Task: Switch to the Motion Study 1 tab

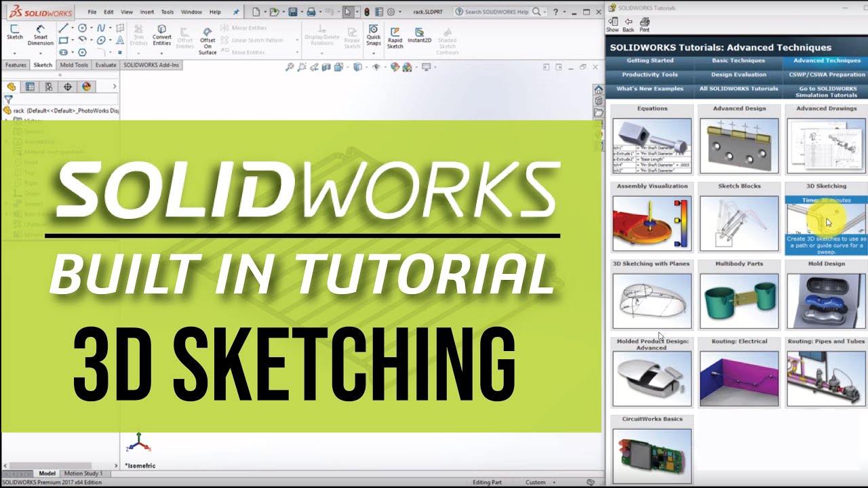Action: pyautogui.click(x=83, y=473)
